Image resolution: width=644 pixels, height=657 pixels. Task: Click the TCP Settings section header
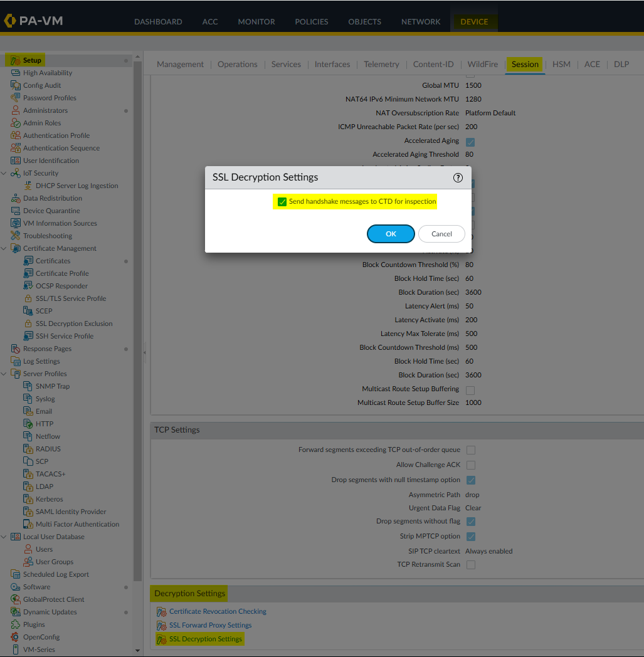(x=177, y=430)
